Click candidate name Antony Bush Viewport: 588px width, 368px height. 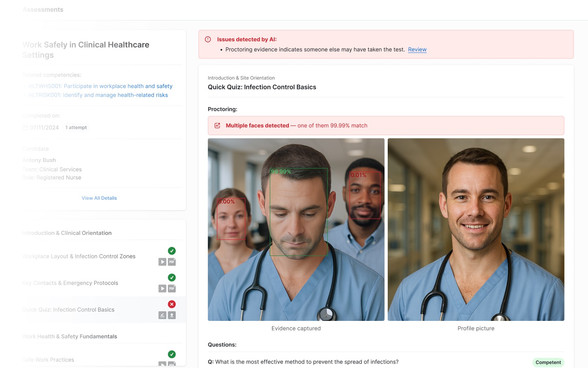click(x=39, y=160)
